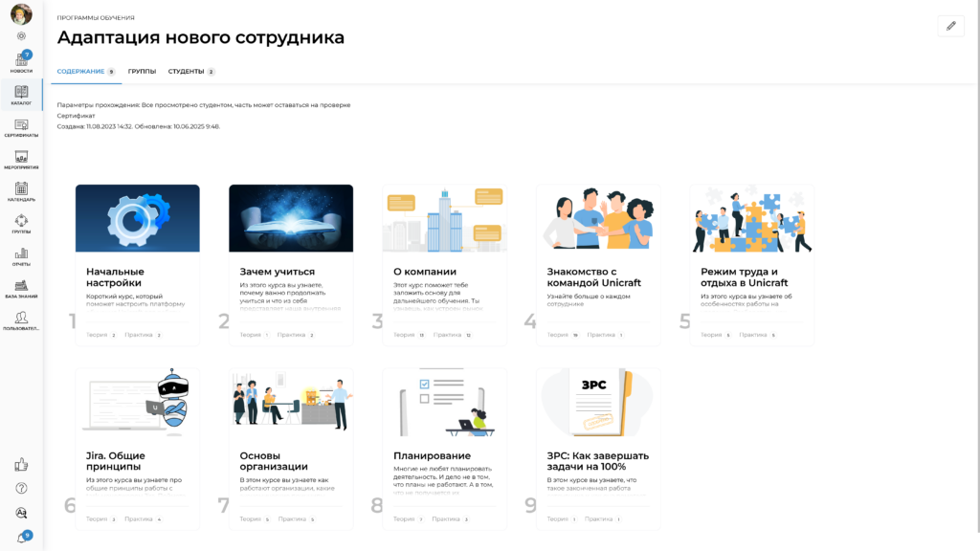Screen dimensions: 980x551
Task: Open Пользователи in the sidebar
Action: (x=21, y=321)
